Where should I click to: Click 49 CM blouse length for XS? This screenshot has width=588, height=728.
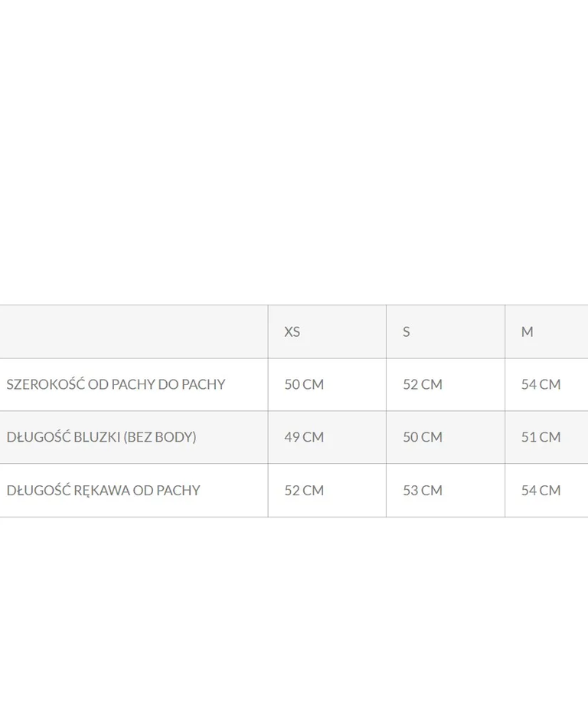point(304,437)
